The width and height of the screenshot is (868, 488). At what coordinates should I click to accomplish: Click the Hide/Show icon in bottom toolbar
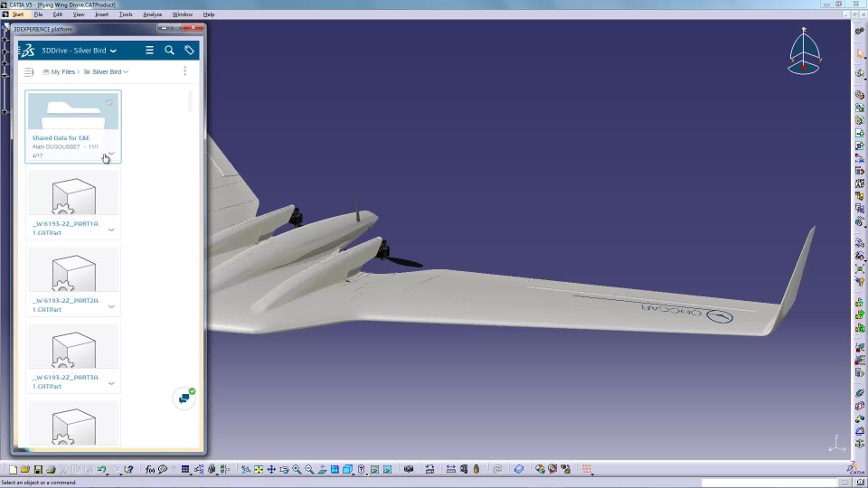point(374,469)
